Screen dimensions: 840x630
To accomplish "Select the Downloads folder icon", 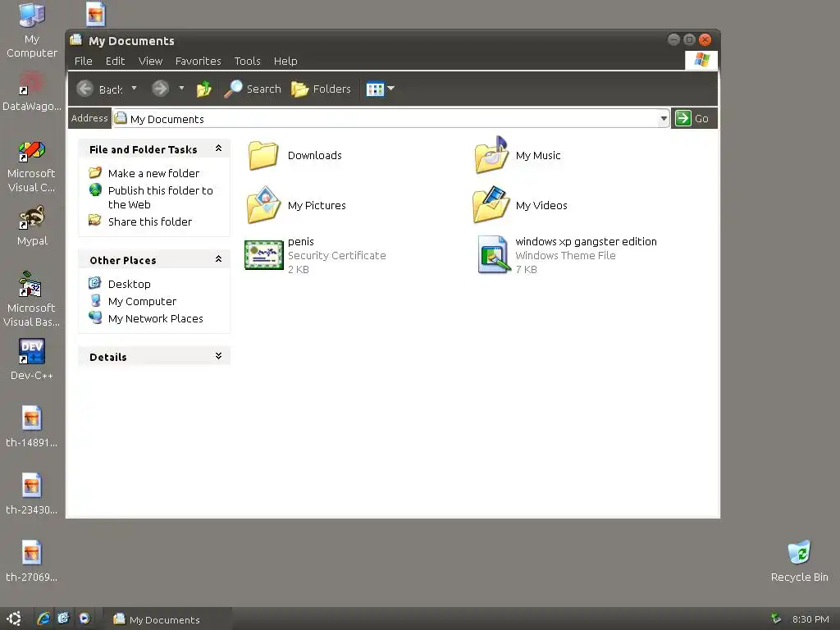I will [263, 155].
